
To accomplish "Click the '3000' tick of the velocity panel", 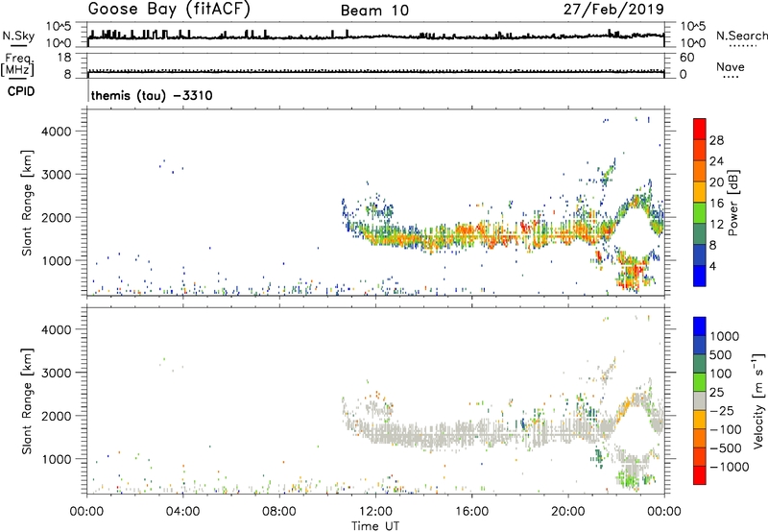I will (57, 373).
